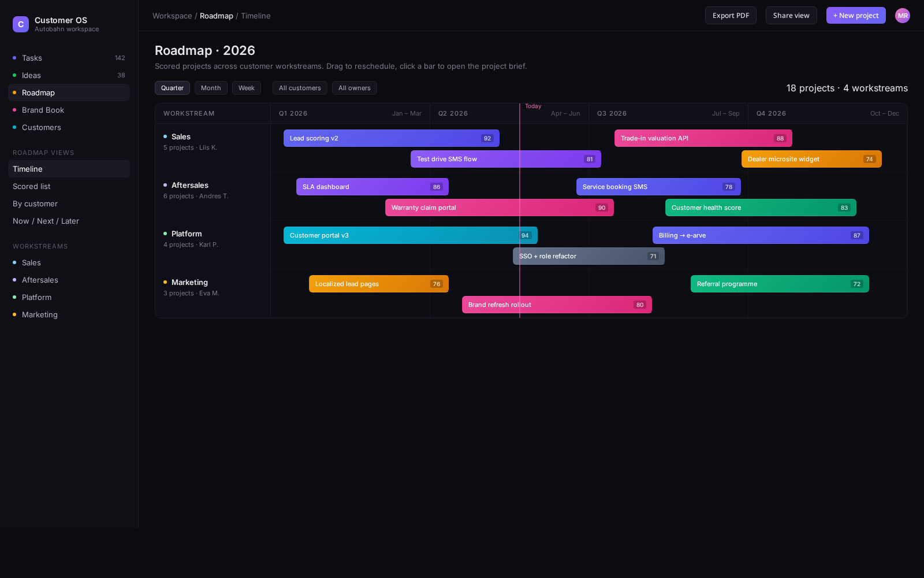
Task: Switch to Now / Next / Later view
Action: tap(69, 221)
